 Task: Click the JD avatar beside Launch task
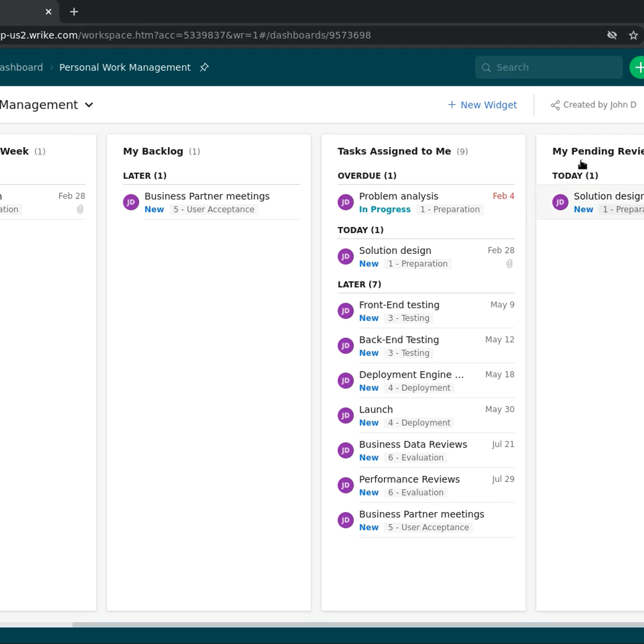(x=346, y=416)
